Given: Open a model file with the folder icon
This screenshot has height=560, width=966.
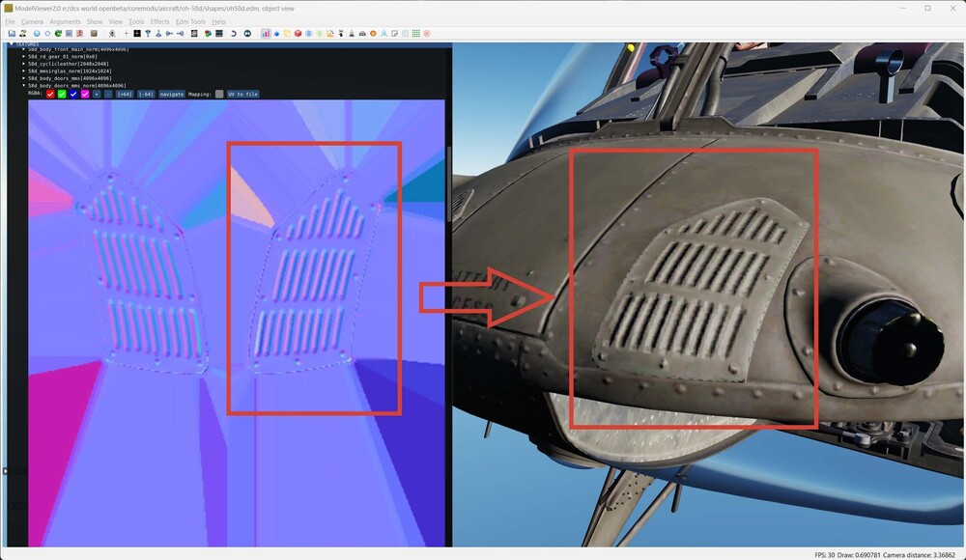Looking at the screenshot, I should point(11,33).
